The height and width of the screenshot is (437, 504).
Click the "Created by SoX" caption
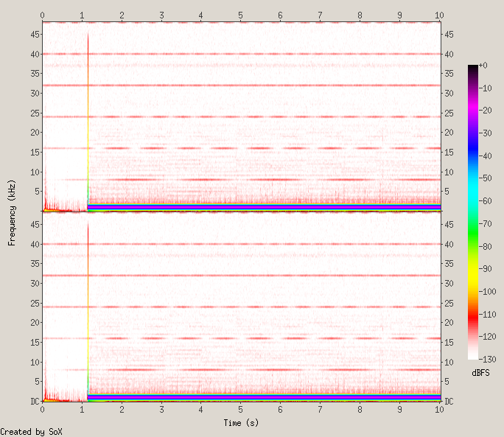pos(31,432)
